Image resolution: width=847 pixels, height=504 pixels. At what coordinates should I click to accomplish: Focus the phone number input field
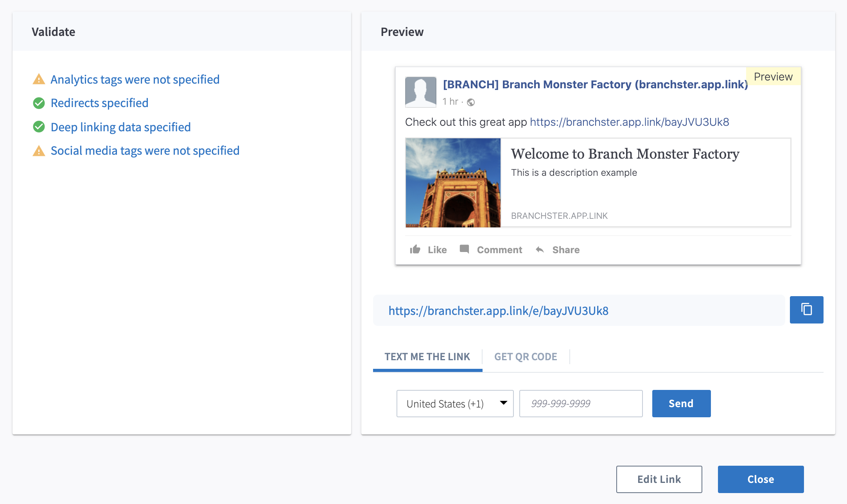coord(581,404)
